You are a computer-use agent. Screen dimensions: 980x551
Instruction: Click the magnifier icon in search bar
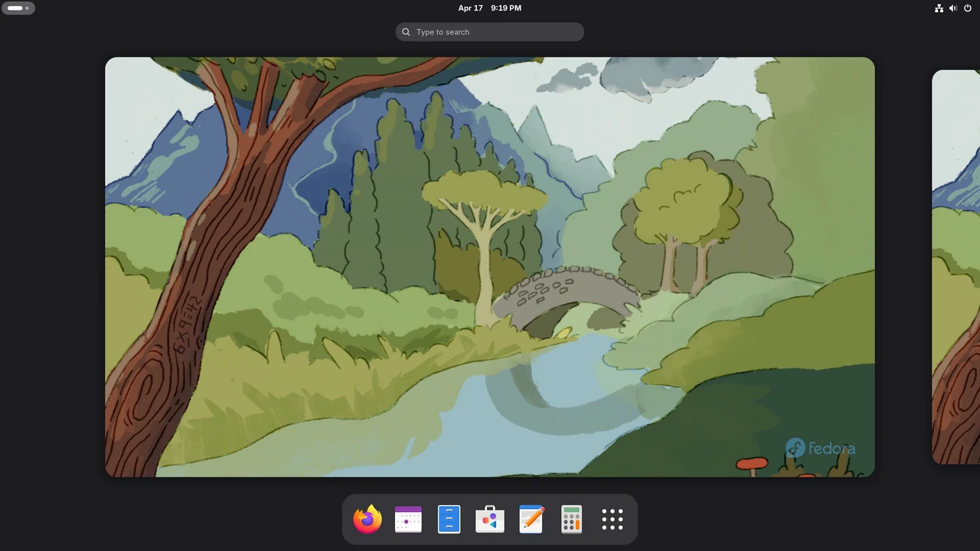[x=406, y=32]
